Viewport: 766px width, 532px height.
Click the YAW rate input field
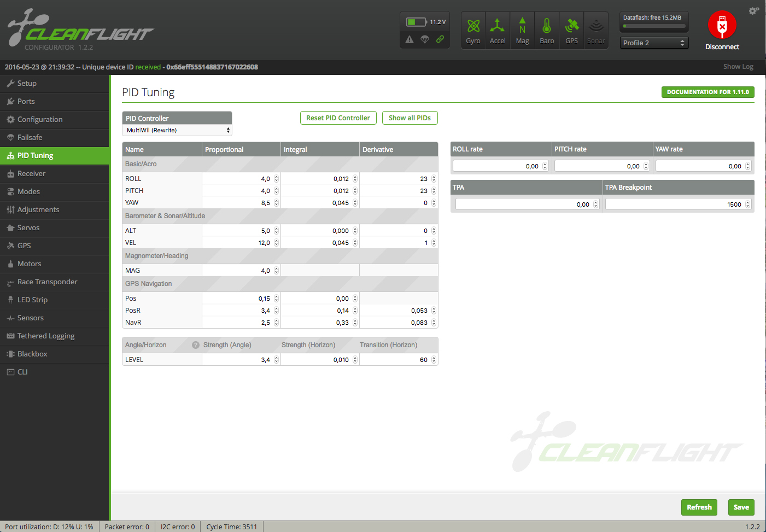[x=704, y=166]
